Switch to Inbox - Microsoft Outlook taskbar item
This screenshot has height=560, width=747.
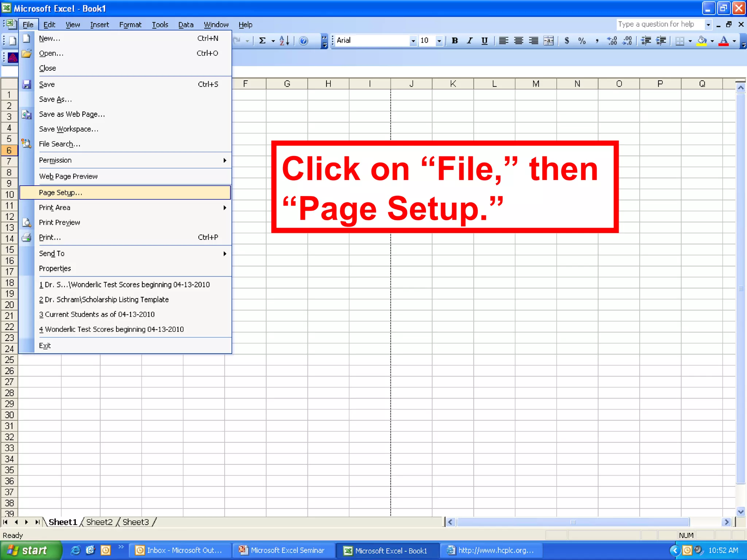[181, 551]
